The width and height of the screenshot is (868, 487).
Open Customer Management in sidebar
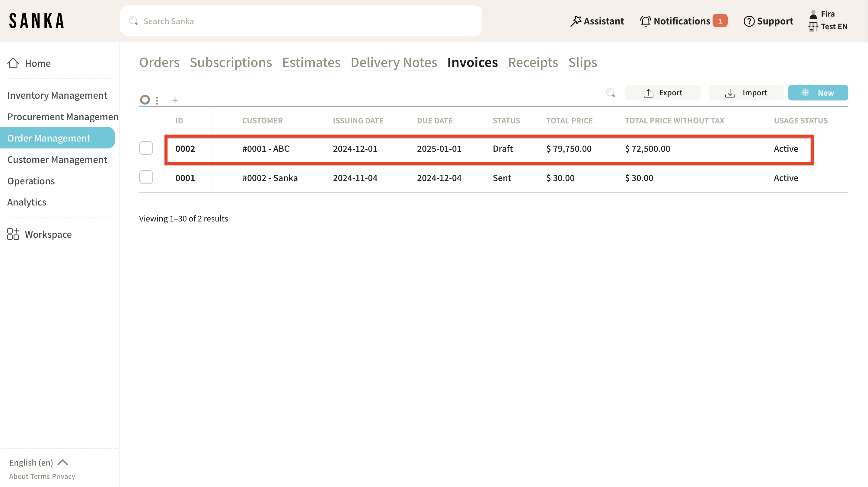point(57,160)
